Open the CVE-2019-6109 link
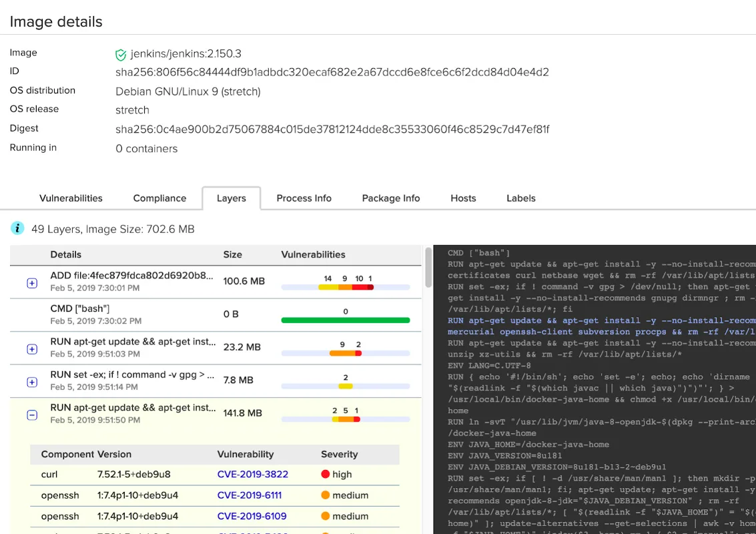 click(252, 516)
